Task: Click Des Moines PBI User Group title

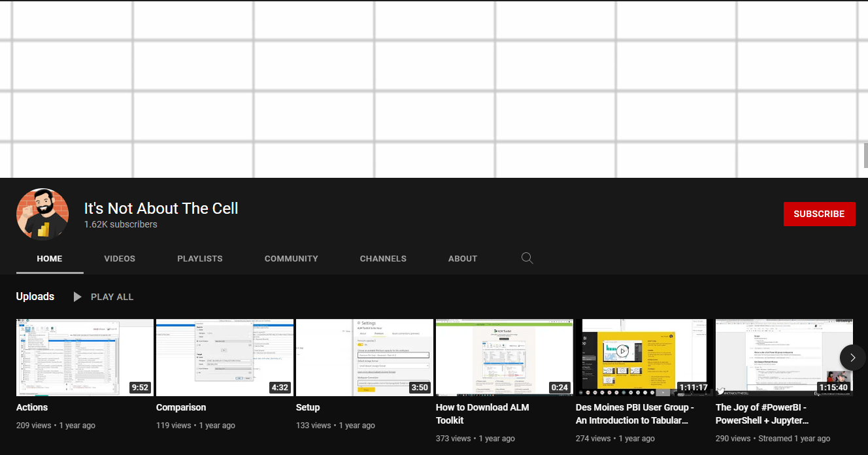Action: (x=635, y=414)
